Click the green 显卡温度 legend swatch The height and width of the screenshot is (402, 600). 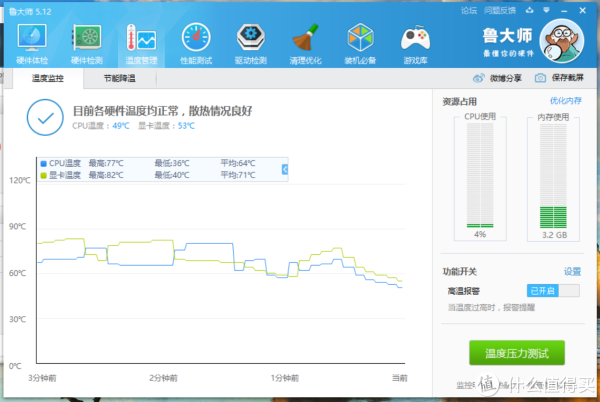pyautogui.click(x=44, y=176)
